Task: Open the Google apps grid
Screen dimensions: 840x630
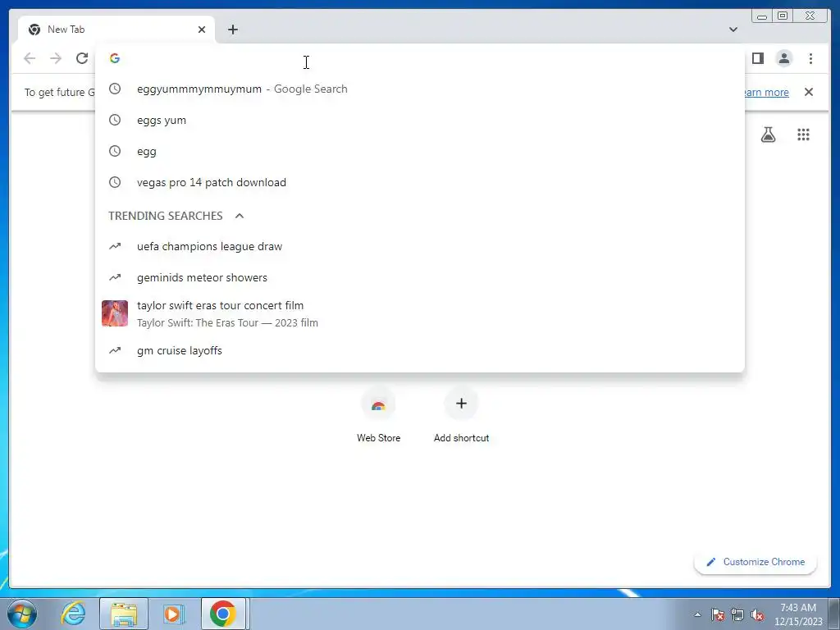Action: [x=803, y=135]
